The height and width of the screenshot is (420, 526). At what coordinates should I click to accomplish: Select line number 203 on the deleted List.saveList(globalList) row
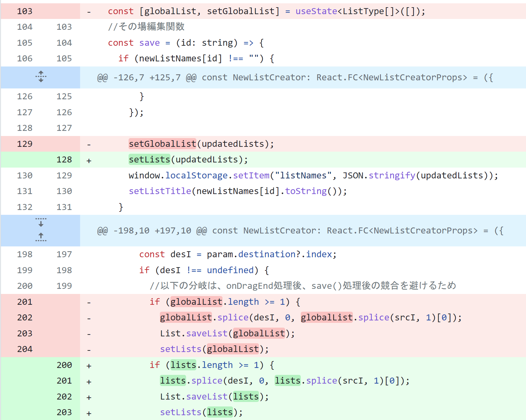click(25, 333)
